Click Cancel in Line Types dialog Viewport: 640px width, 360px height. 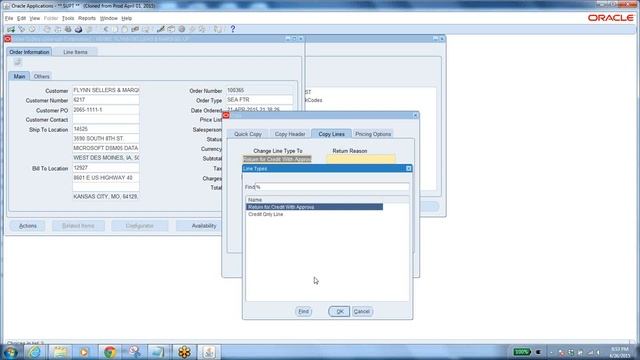(362, 311)
